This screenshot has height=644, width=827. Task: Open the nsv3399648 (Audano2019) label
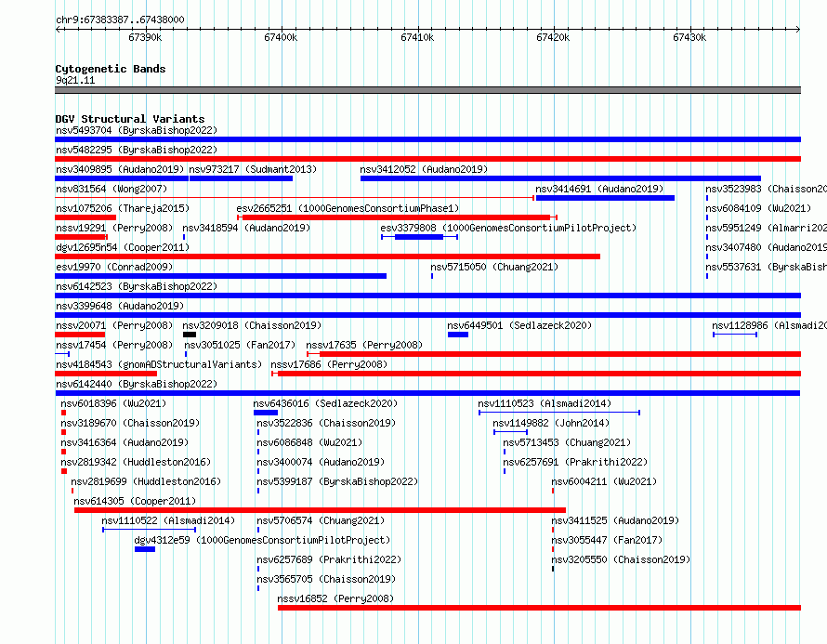120,306
